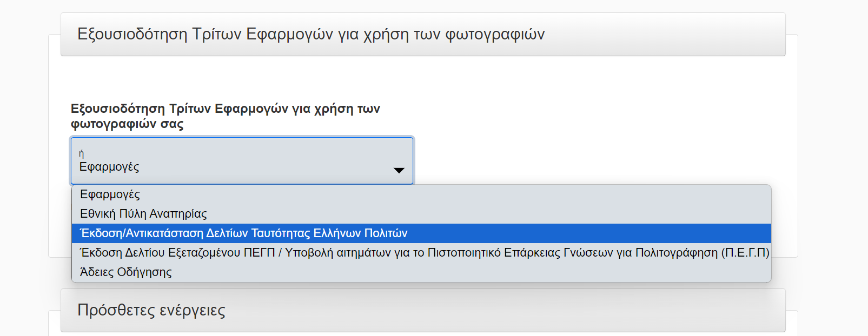Select the Εφαρμογές placeholder option in list
The width and height of the screenshot is (868, 336).
[421, 194]
